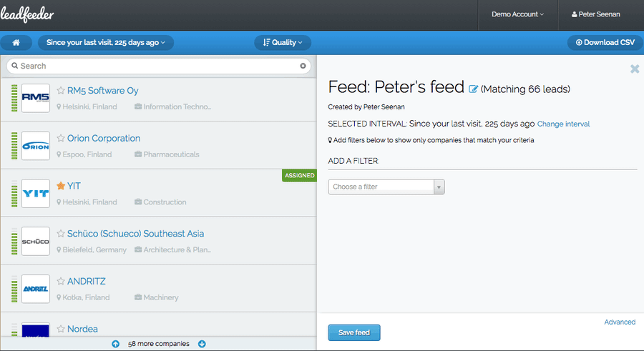The width and height of the screenshot is (644, 351).
Task: Unstar the YIT lead
Action: 61,186
